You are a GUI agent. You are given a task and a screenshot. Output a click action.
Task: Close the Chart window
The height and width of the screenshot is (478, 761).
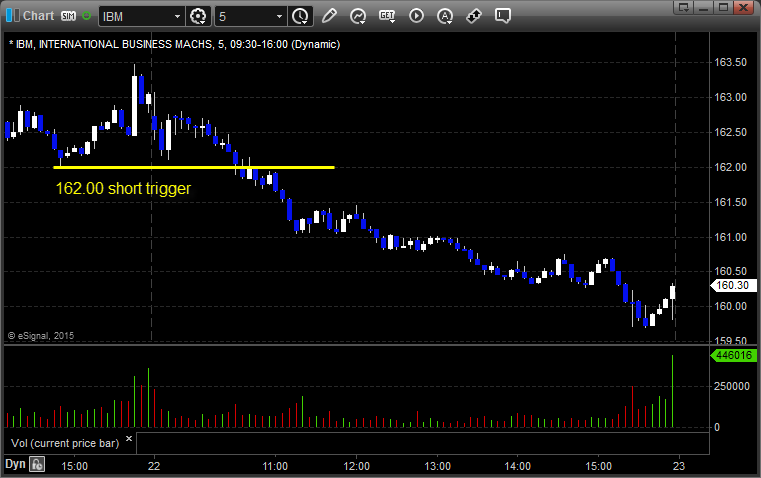click(x=744, y=7)
